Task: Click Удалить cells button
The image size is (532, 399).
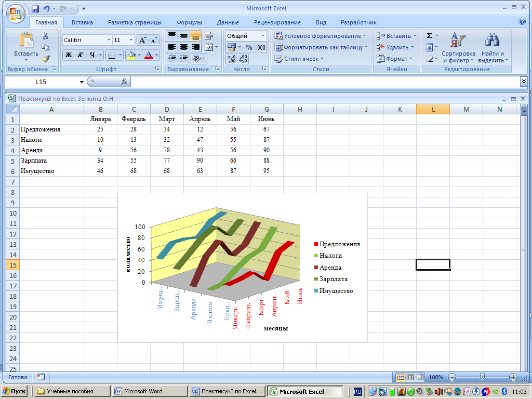Action: coord(395,47)
